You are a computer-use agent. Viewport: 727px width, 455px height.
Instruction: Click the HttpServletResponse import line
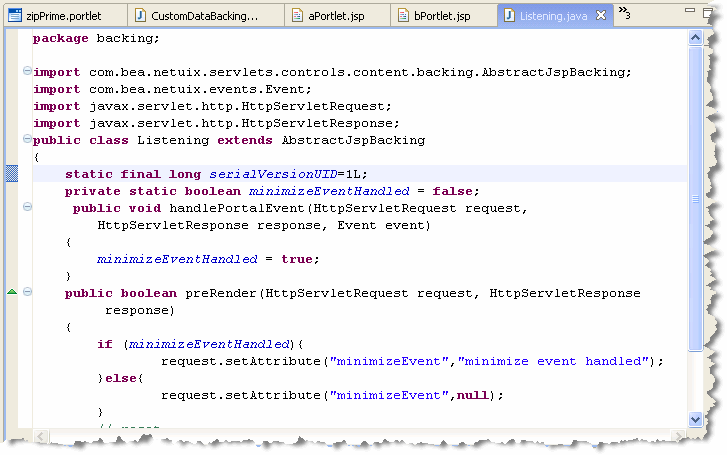(x=216, y=123)
